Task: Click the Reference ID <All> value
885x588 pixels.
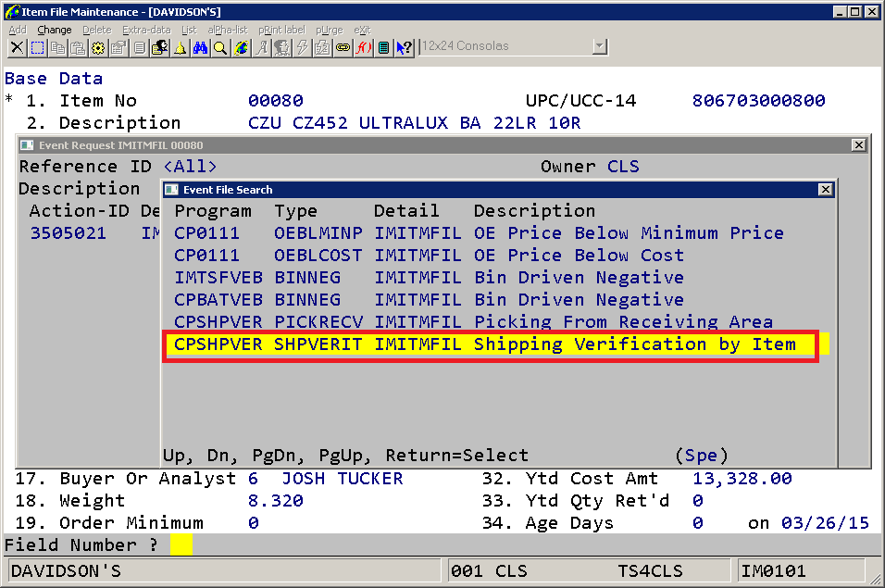Action: pyautogui.click(x=190, y=167)
